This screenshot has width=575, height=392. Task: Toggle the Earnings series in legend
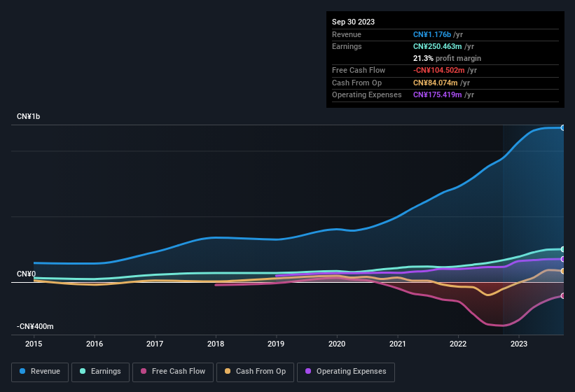pos(100,372)
